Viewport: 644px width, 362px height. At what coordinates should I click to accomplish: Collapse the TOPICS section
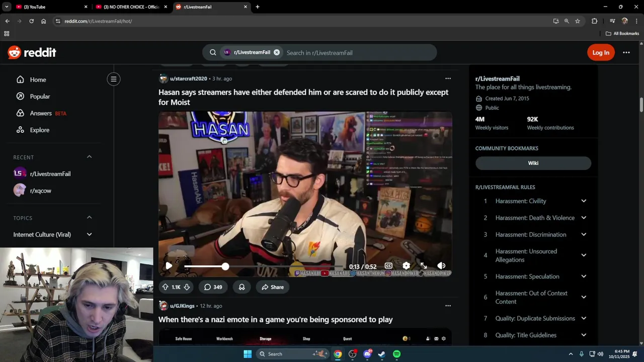89,217
